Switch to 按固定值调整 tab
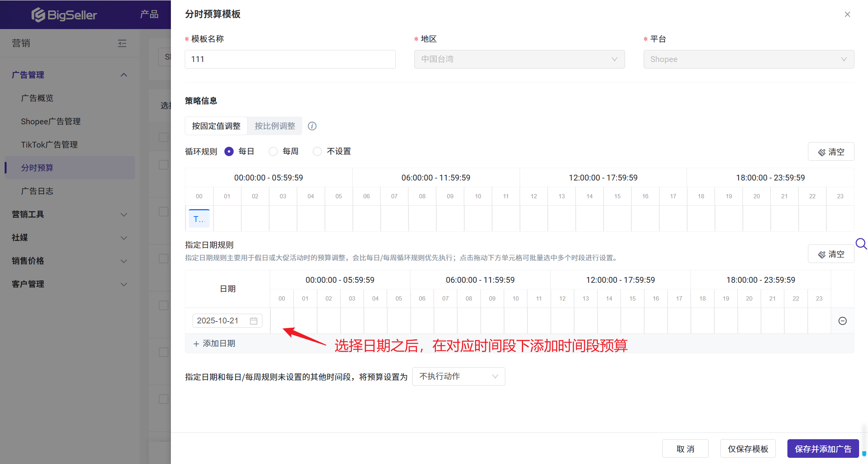Viewport: 868px width, 464px height. point(216,126)
